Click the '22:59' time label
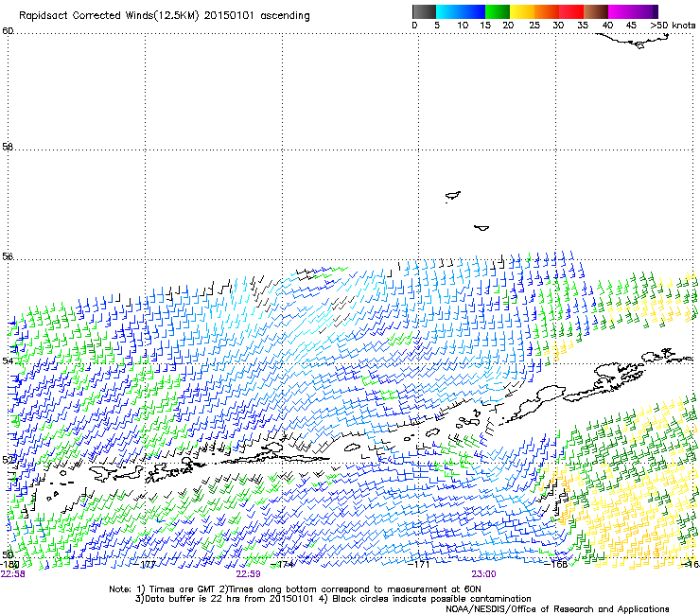The height and width of the screenshot is (615, 700). click(248, 573)
